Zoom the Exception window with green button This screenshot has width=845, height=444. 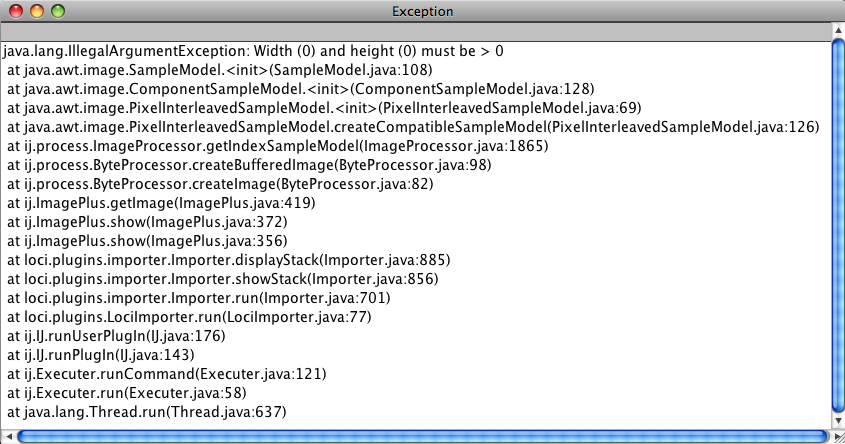57,12
